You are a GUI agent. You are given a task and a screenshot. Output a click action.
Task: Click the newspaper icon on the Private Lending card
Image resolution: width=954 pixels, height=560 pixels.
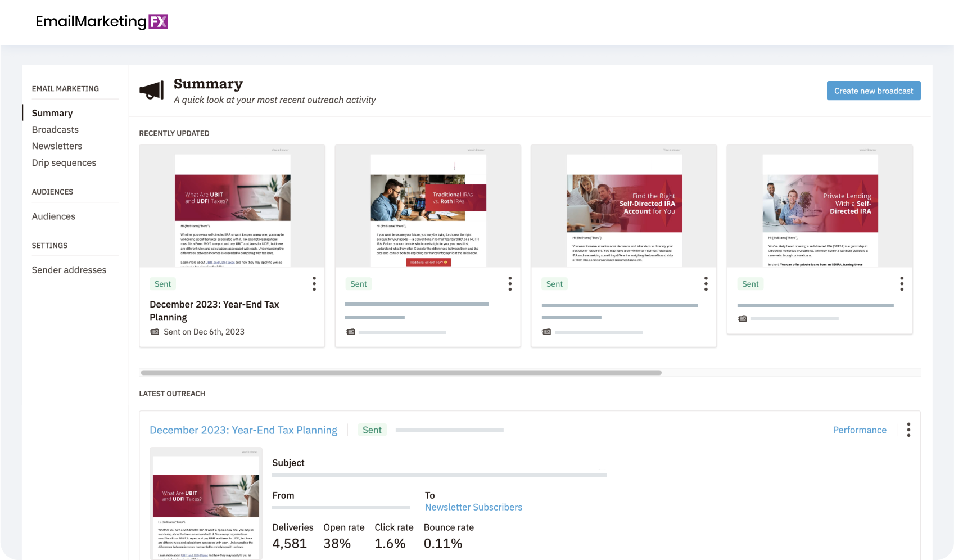pos(742,318)
